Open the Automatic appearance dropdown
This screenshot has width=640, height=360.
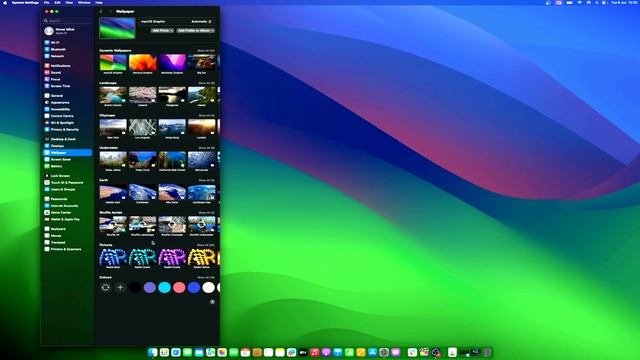202,22
